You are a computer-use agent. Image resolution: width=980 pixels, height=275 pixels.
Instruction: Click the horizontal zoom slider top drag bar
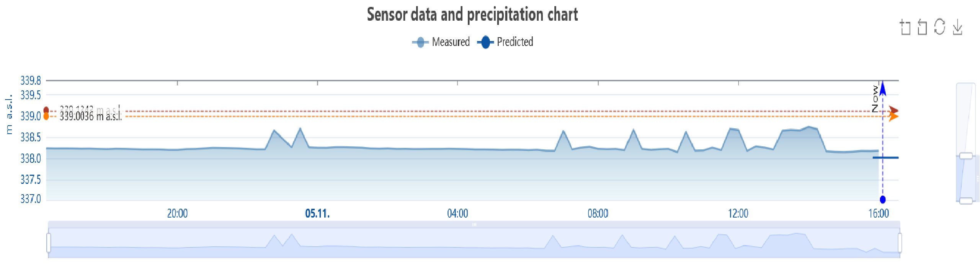[474, 224]
